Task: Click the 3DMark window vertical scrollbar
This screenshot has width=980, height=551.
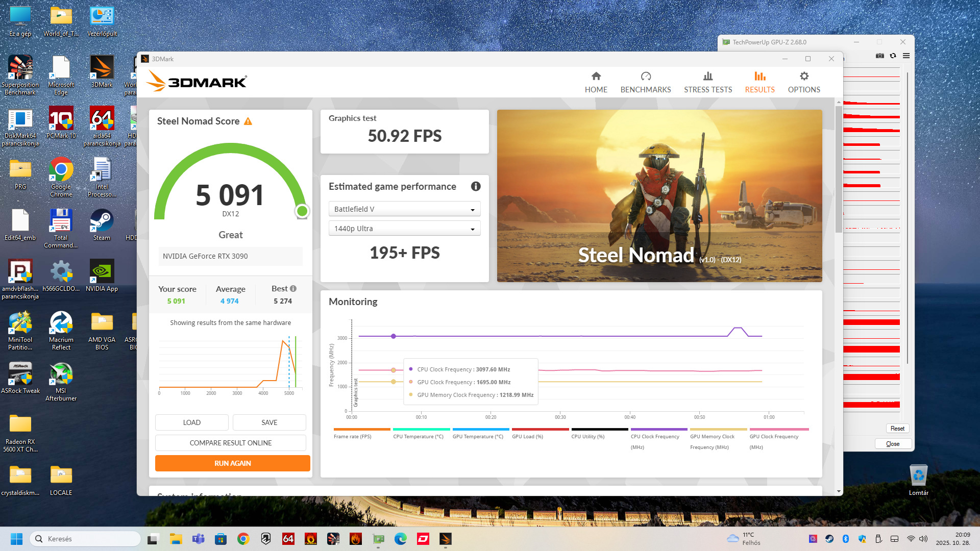Action: 839,168
